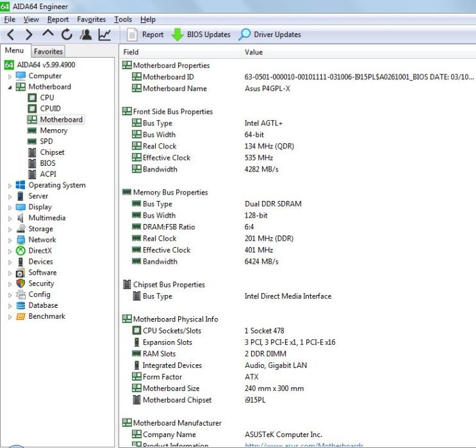Click the Network icon in tree
Viewport: 476px width, 448px height.
[x=21, y=239]
